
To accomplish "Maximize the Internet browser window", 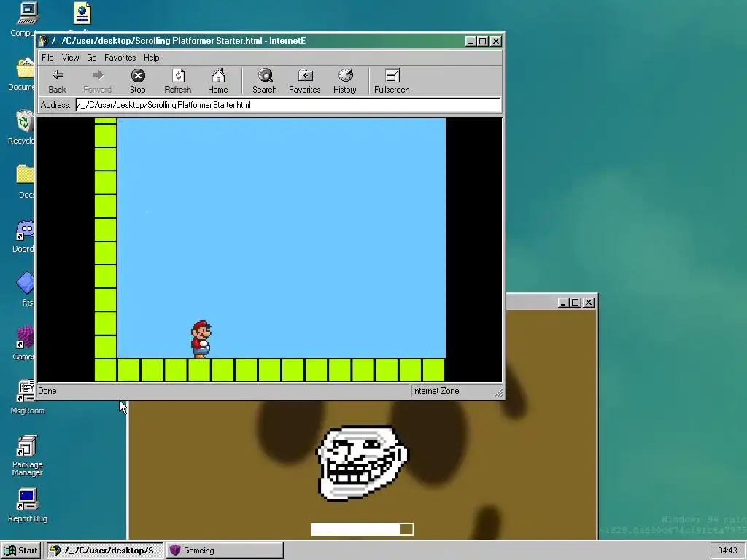I will click(x=483, y=42).
